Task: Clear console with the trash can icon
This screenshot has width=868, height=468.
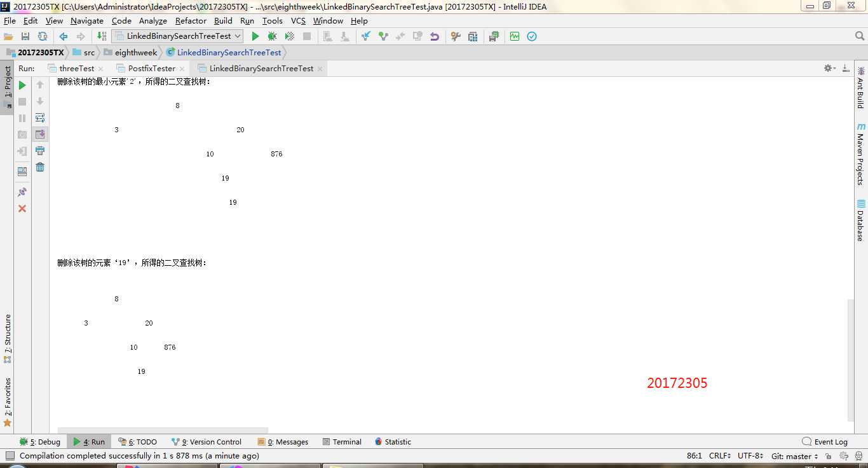Action: click(x=40, y=167)
